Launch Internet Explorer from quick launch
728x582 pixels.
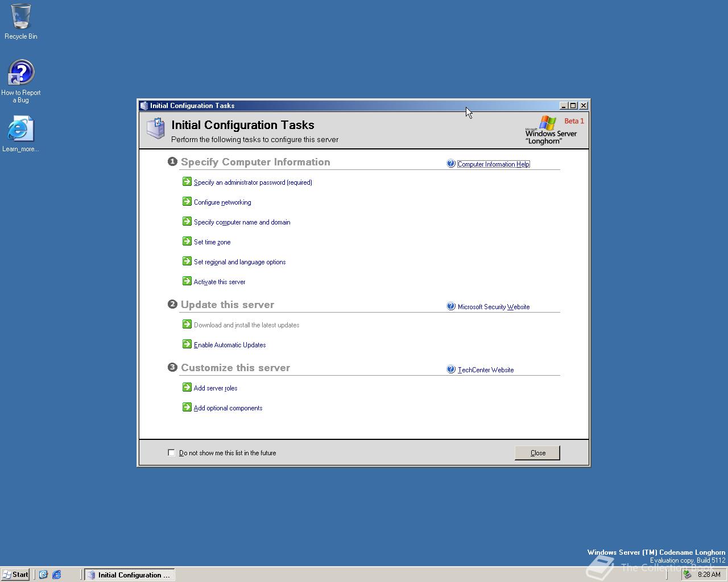(57, 575)
